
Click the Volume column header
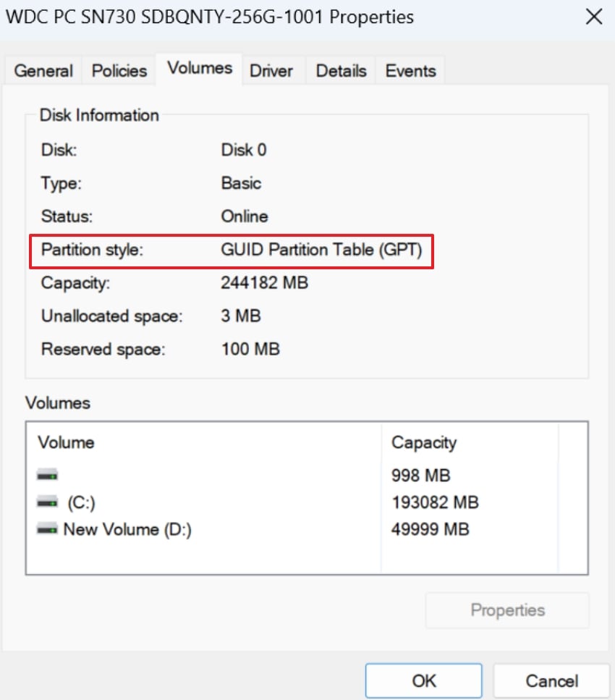(x=66, y=442)
